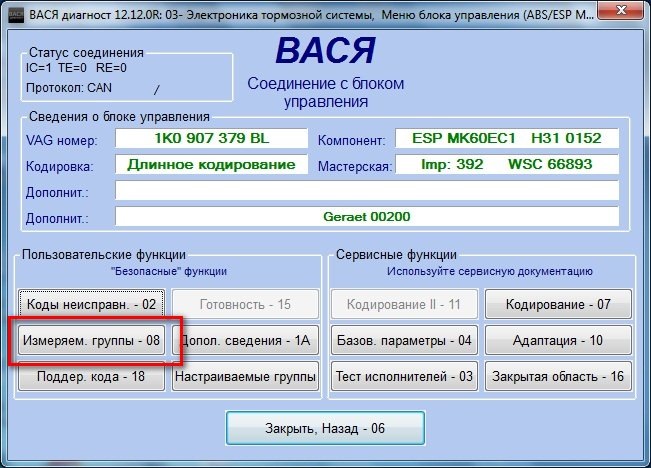Open 'Измеряем. группы - 08' measuring blocks

coord(91,341)
